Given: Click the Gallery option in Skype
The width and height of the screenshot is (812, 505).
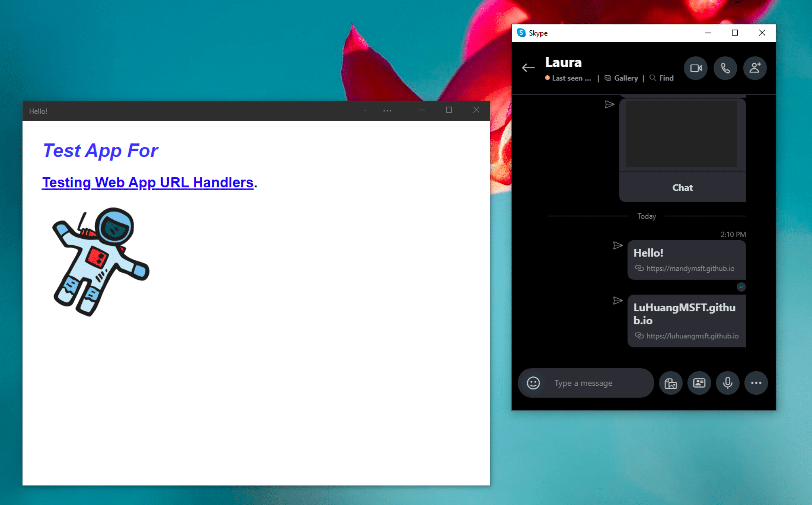Looking at the screenshot, I should [626, 77].
